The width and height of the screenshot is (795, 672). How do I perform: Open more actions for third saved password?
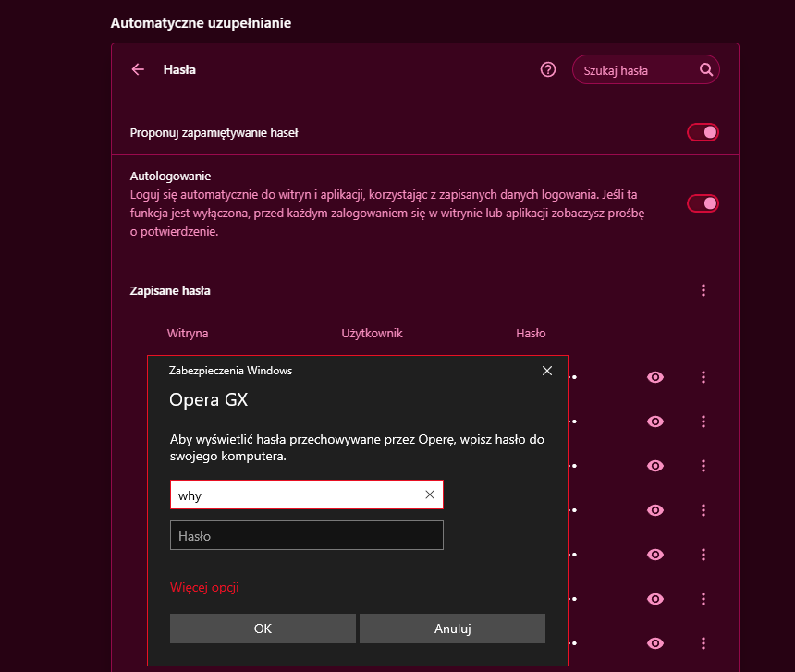703,466
